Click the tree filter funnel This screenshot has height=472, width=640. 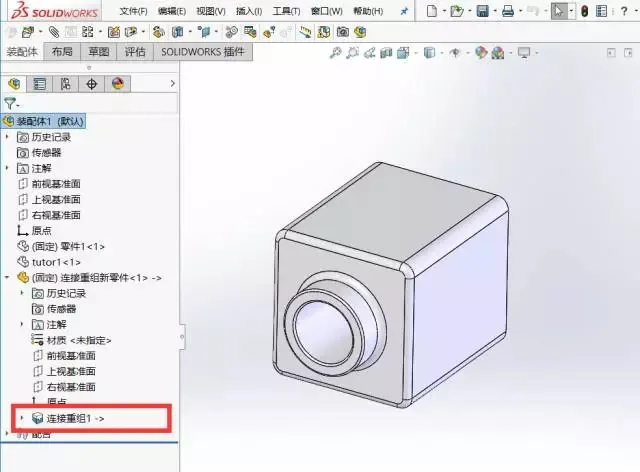point(10,103)
